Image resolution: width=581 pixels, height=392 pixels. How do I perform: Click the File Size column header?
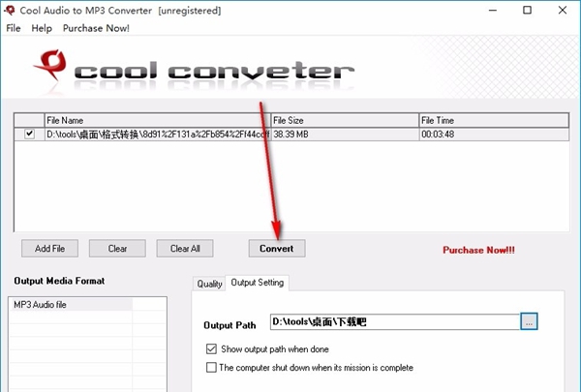click(345, 120)
